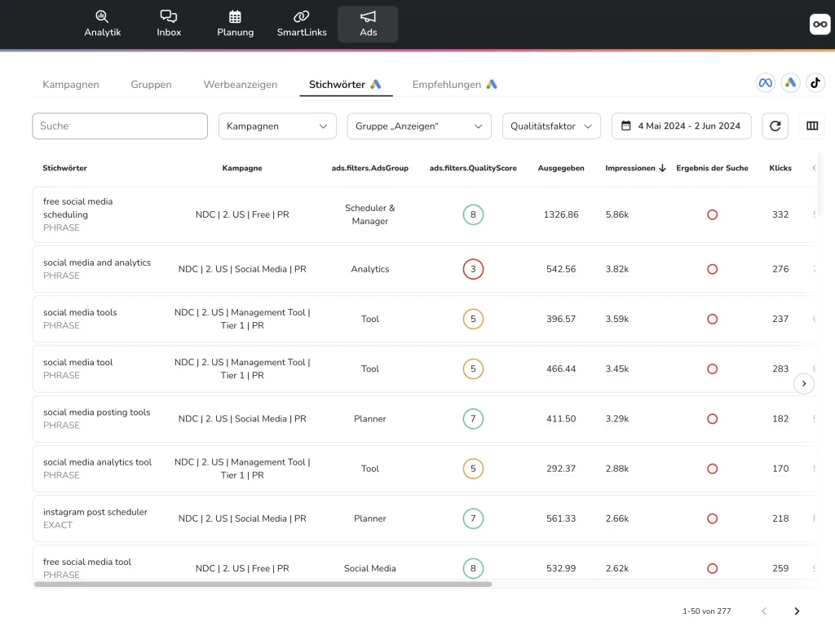Open the date range 4 Mai 2024 picker
The height and width of the screenshot is (644, 835).
(681, 126)
